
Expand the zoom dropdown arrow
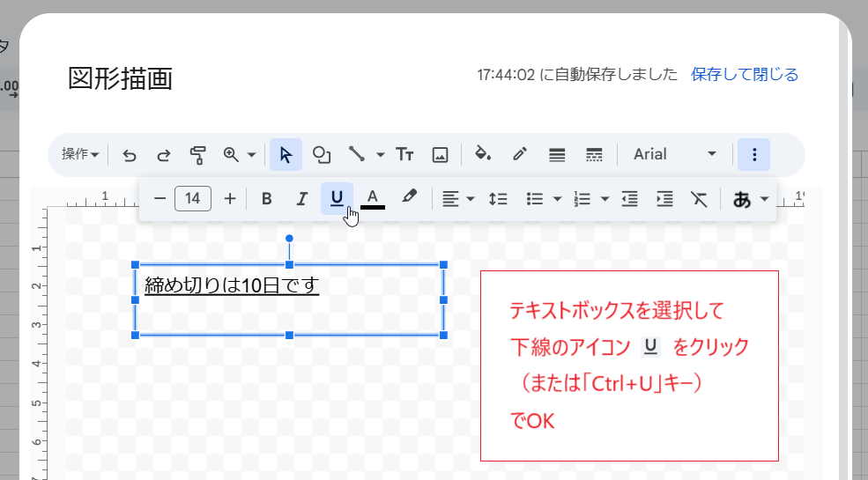click(x=251, y=155)
